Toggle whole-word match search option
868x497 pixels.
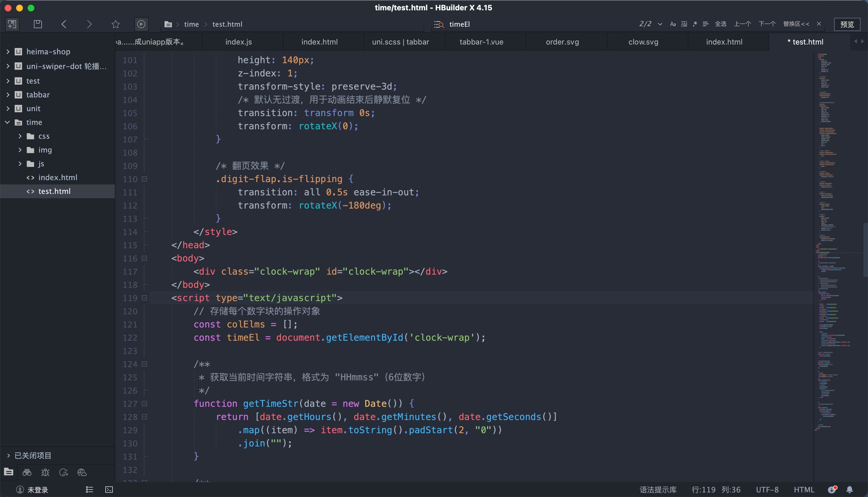(x=684, y=24)
